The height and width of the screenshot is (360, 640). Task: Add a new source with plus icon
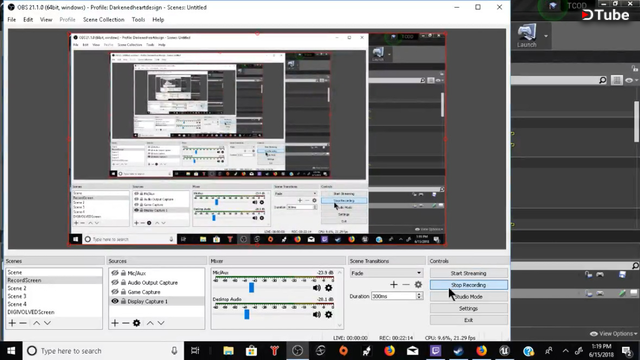[x=115, y=323]
